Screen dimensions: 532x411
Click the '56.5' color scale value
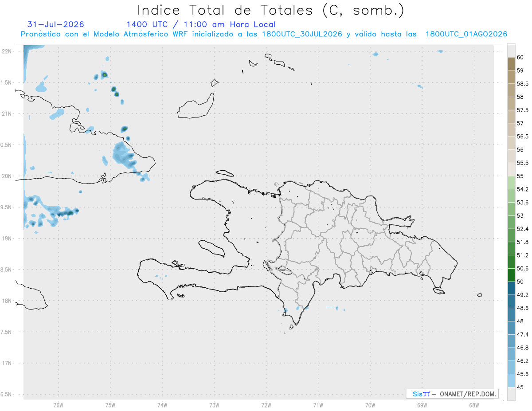coord(523,137)
